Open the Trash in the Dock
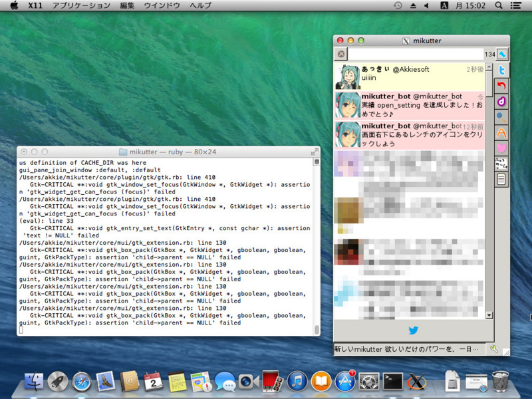532x399 pixels. 501,381
